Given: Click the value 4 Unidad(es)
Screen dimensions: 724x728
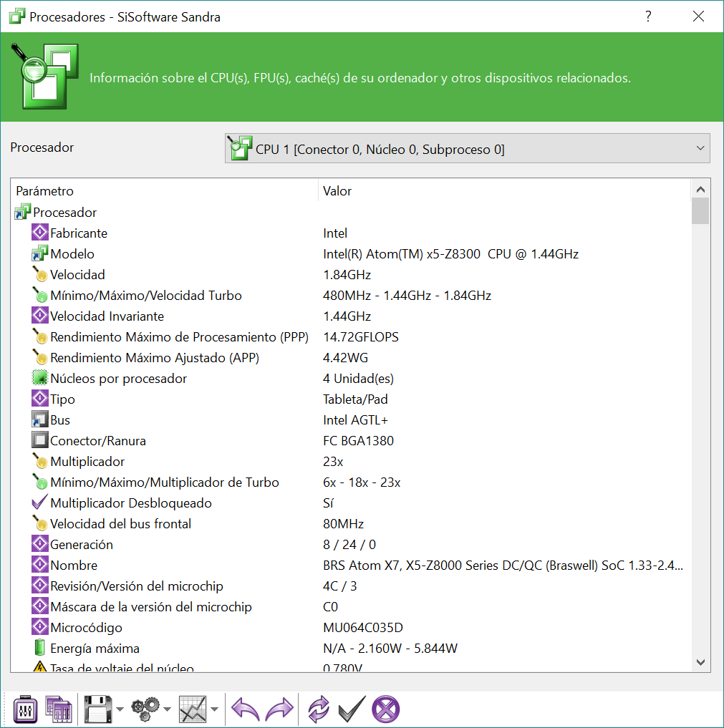Looking at the screenshot, I should click(359, 379).
